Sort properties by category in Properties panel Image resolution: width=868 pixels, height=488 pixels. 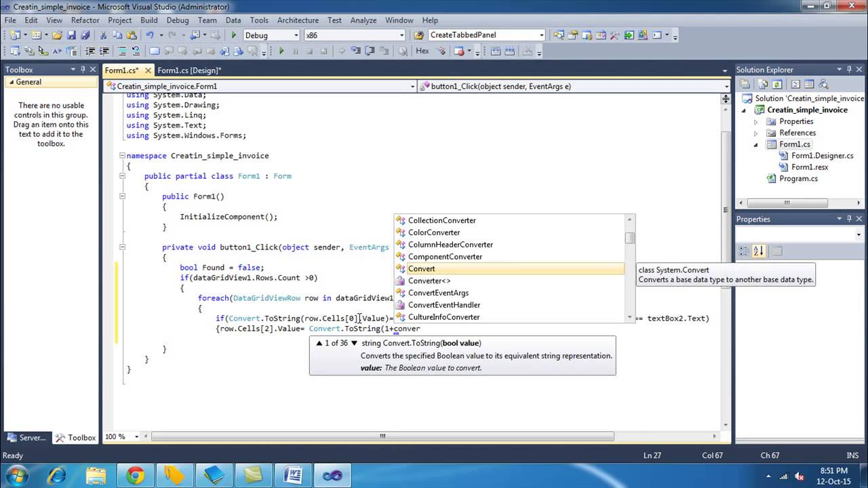[744, 251]
